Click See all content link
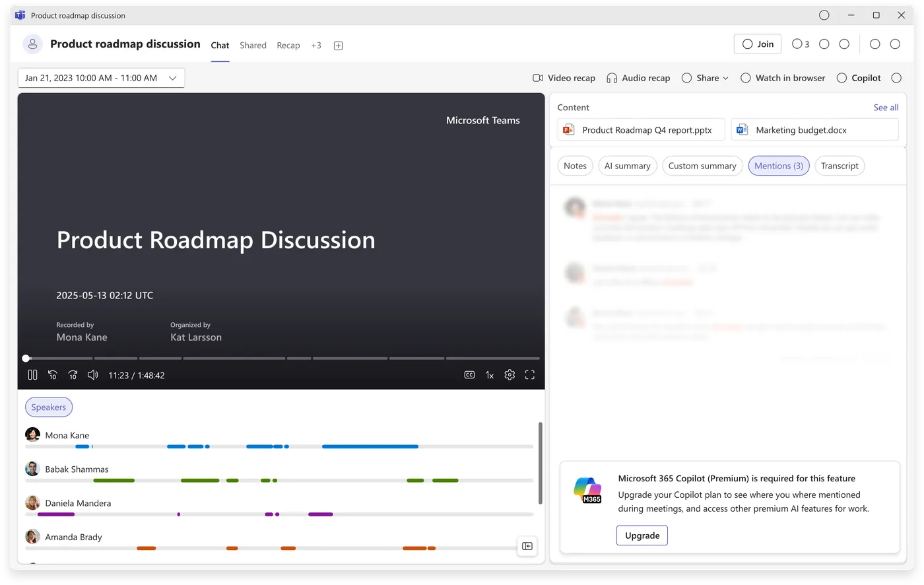This screenshot has width=924, height=585. click(x=886, y=108)
